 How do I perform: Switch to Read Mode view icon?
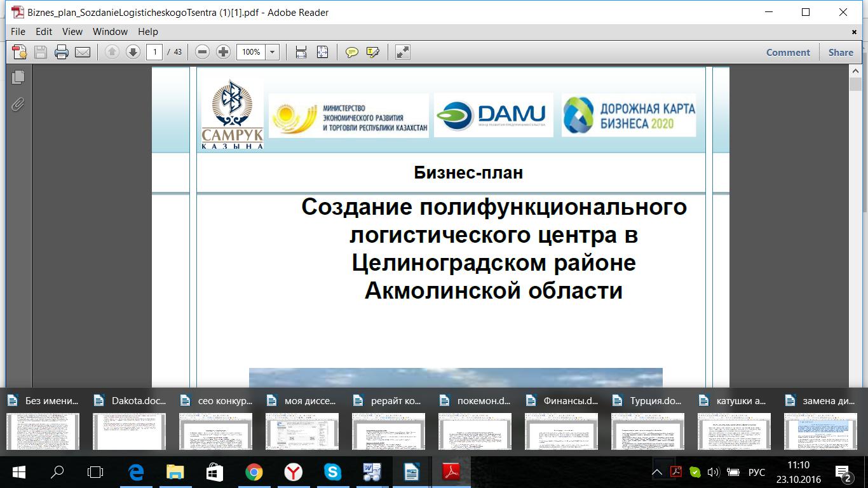(402, 52)
